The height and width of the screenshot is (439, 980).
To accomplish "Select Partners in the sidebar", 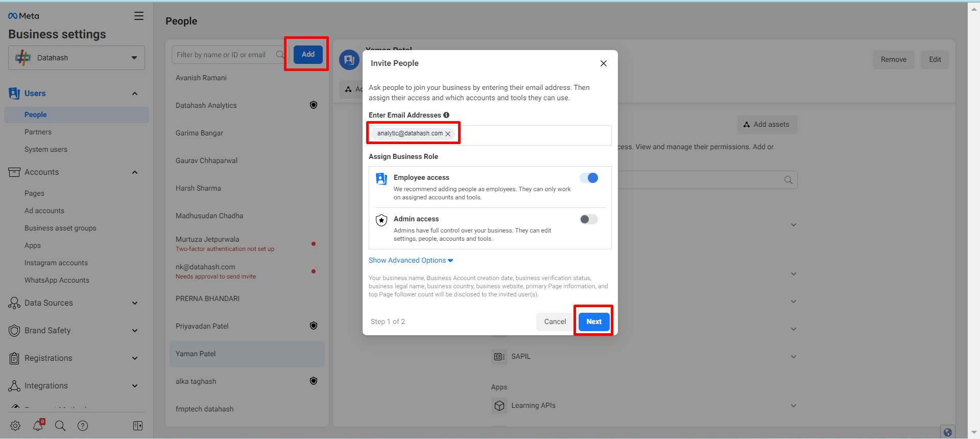I will [x=38, y=132].
